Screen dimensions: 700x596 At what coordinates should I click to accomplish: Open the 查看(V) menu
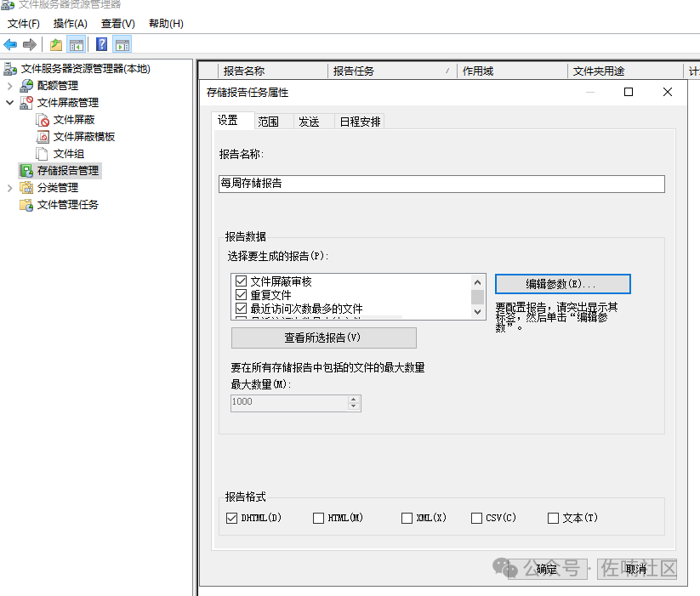coord(118,24)
